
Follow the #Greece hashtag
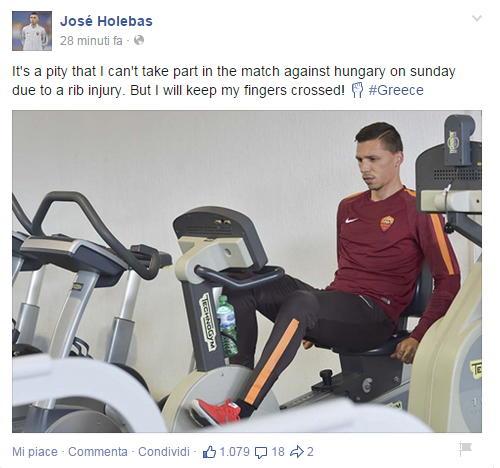click(x=396, y=90)
